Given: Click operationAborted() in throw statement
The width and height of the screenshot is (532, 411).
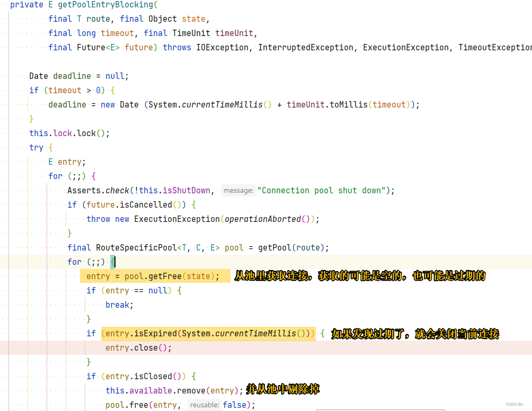Looking at the screenshot, I should tap(267, 219).
